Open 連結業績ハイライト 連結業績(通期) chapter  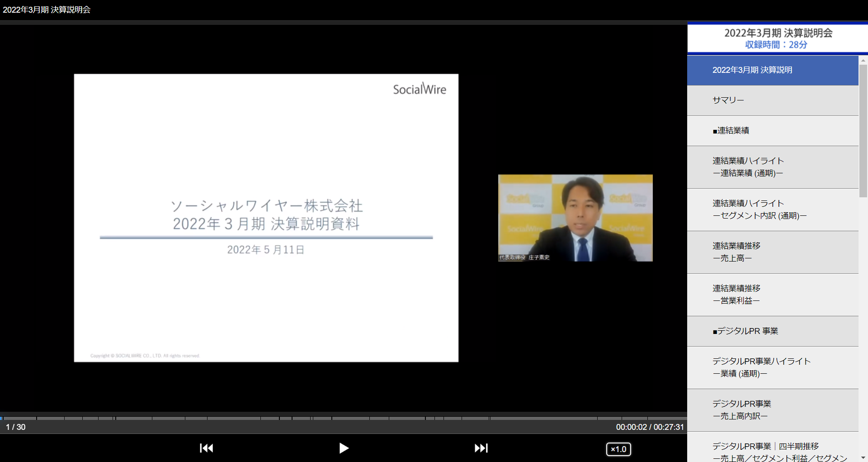point(773,167)
